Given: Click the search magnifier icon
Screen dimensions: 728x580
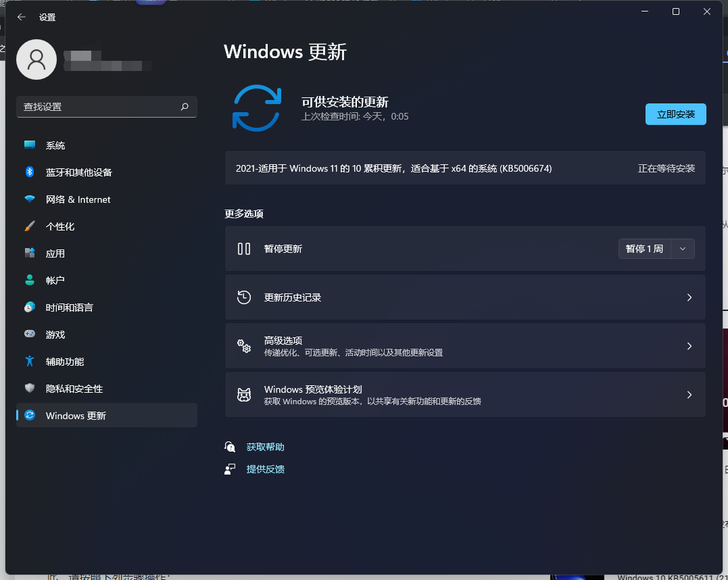Looking at the screenshot, I should coord(185,107).
